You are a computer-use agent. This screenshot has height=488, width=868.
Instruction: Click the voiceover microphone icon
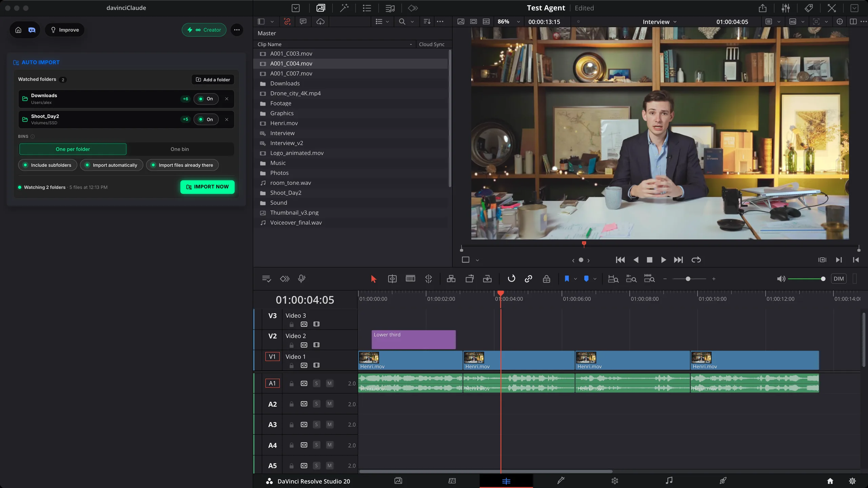click(x=301, y=279)
